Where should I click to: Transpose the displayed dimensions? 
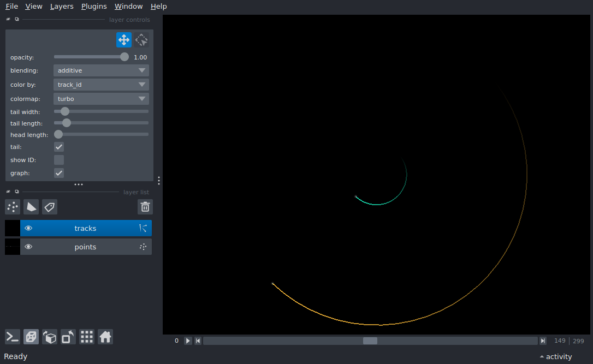coord(68,337)
